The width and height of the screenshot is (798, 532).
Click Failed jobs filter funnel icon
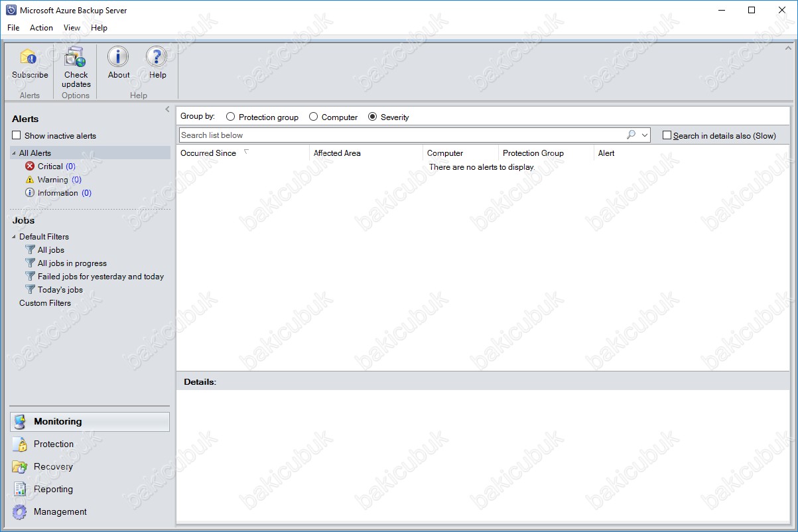point(30,277)
